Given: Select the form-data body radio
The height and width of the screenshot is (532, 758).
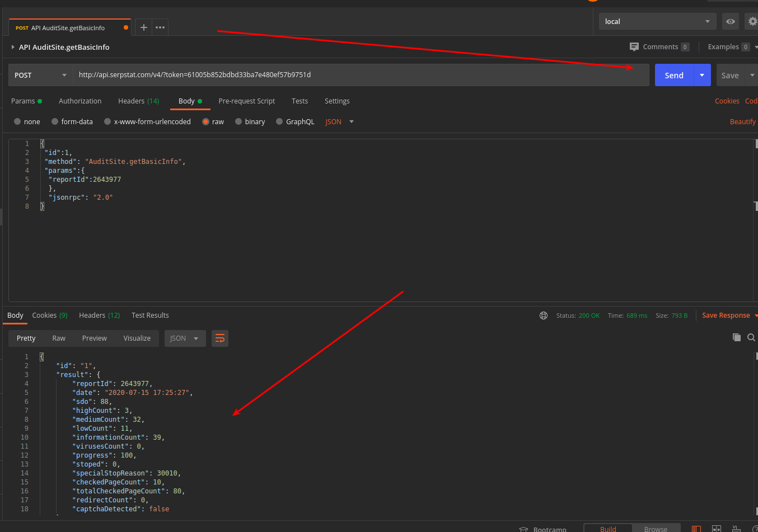Looking at the screenshot, I should (55, 121).
